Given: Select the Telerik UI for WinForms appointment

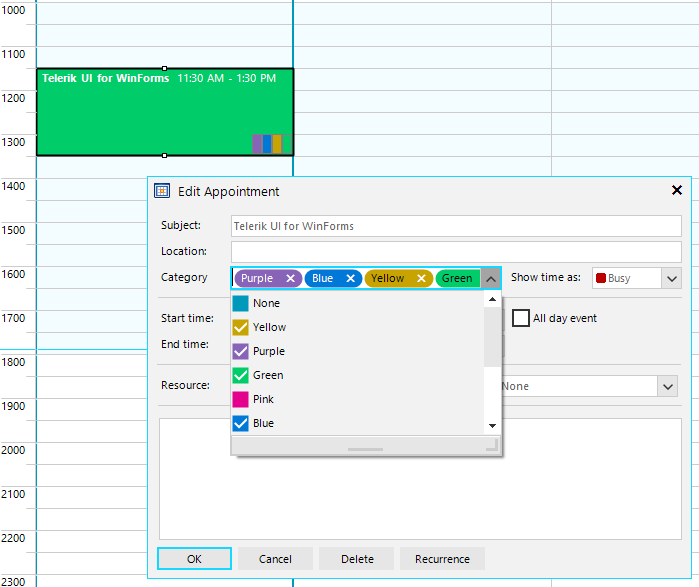Looking at the screenshot, I should click(164, 112).
